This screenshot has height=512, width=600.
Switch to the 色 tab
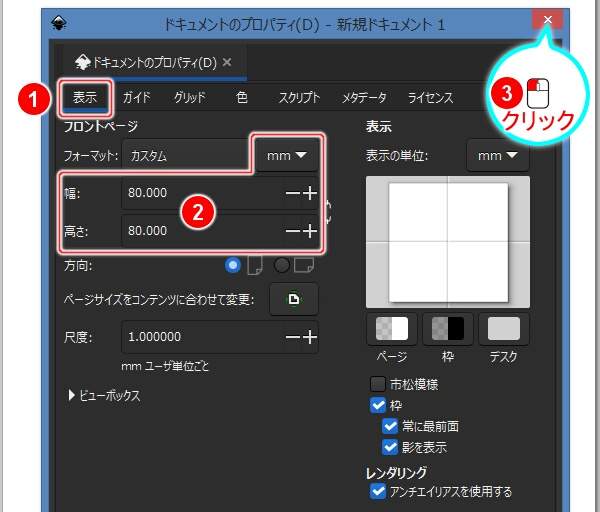(242, 97)
